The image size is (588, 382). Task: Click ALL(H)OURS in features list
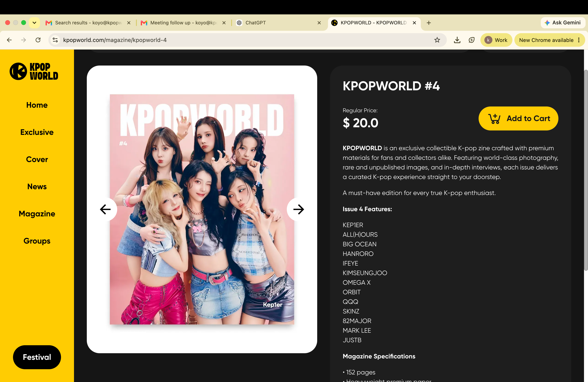[x=360, y=235]
